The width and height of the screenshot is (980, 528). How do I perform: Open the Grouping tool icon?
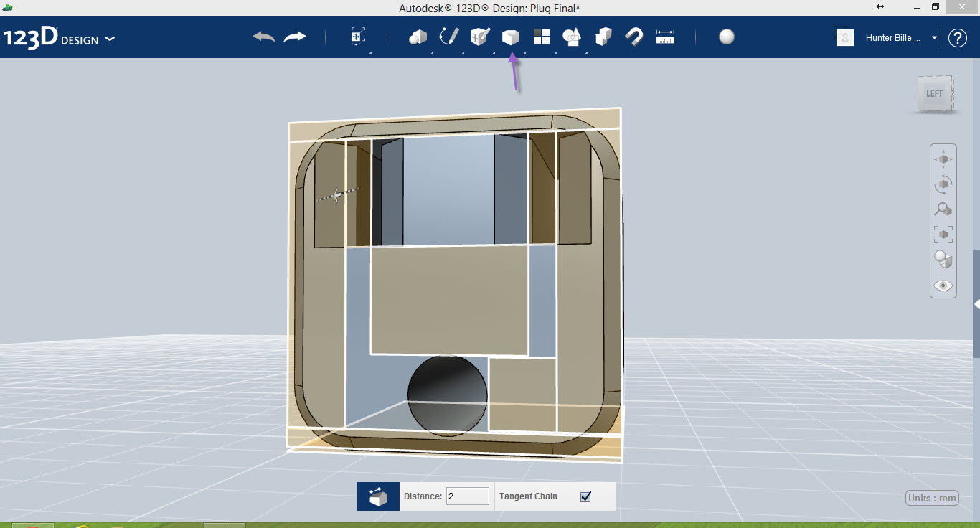tap(572, 37)
